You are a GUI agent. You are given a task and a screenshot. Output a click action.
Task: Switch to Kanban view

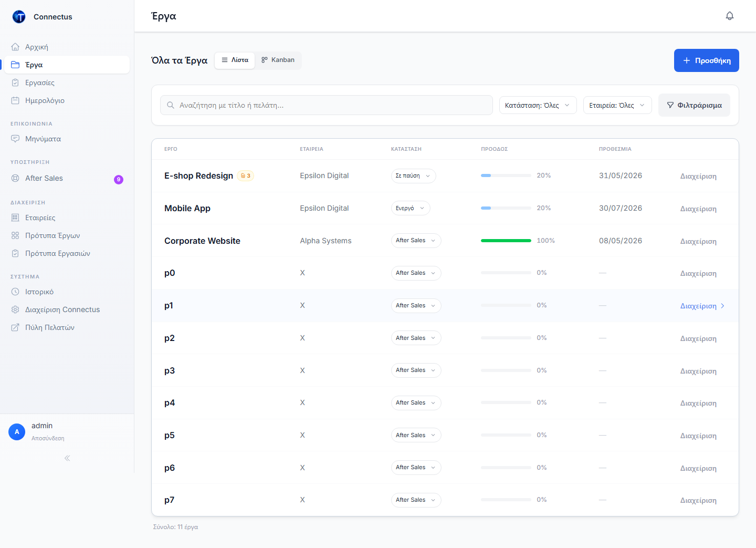click(278, 60)
